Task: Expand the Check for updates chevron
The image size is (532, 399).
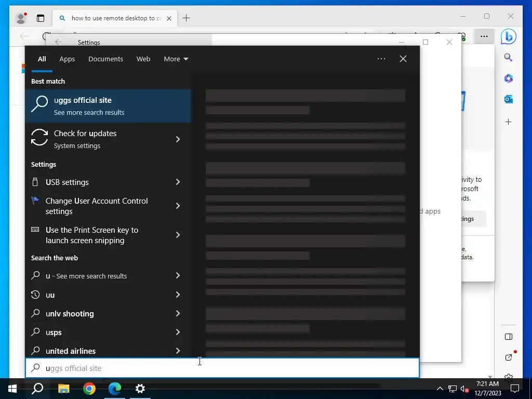Action: click(x=178, y=139)
